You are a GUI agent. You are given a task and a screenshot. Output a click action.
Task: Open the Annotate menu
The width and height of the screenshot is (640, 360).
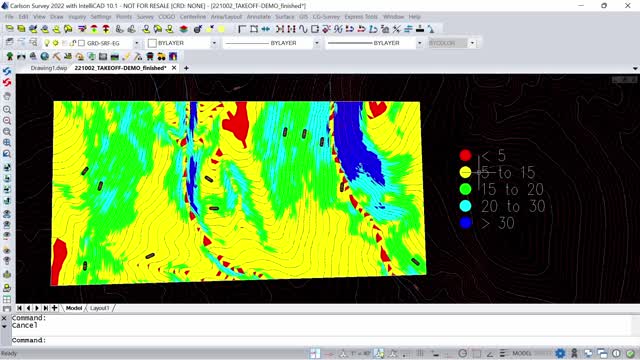[x=259, y=17]
